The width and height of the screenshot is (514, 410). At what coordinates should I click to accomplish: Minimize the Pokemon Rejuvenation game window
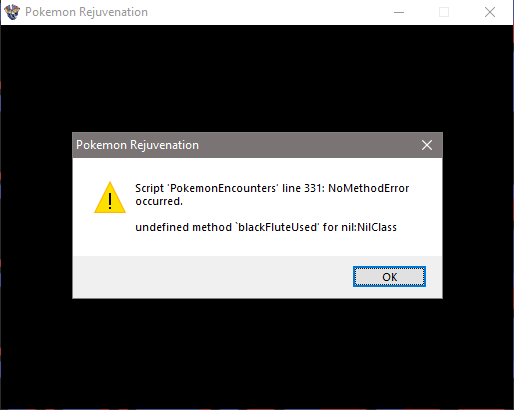[399, 12]
